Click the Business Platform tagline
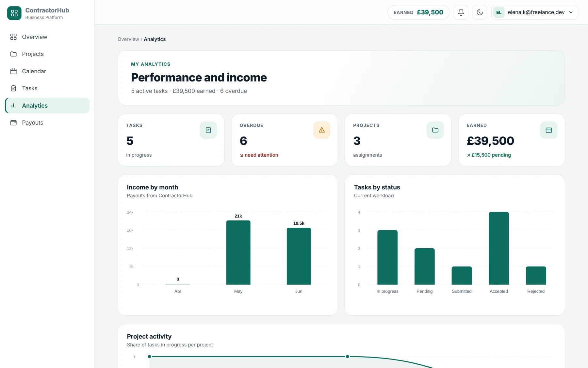The height and width of the screenshot is (368, 588). [44, 18]
